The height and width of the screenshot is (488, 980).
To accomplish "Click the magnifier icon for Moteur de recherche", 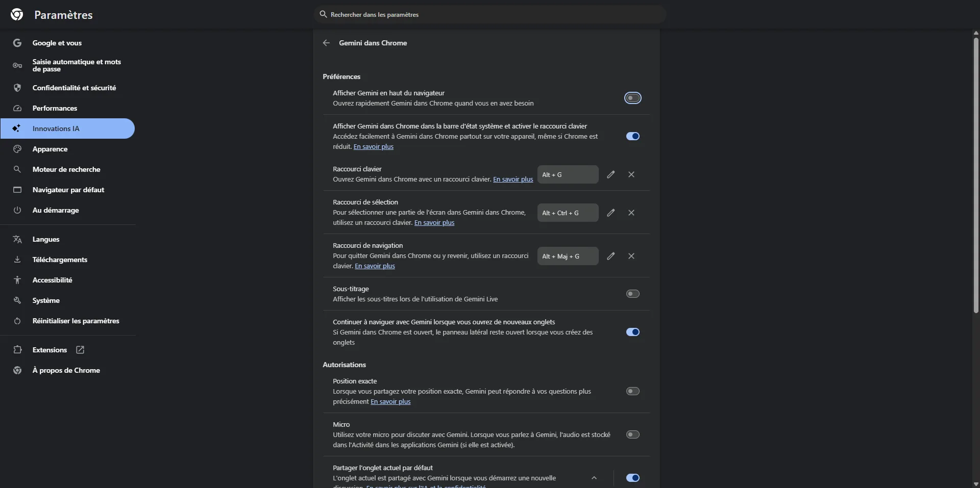I will click(17, 169).
